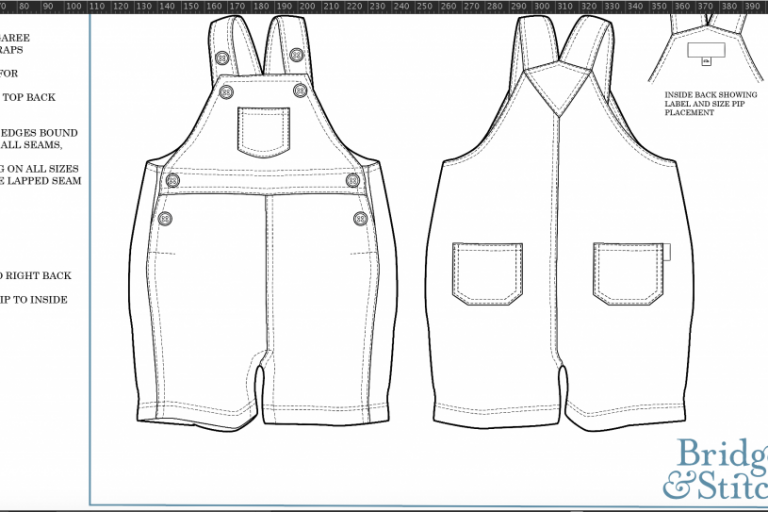
Task: Click the "E LAPPED SEAM" note text
Action: [41, 181]
